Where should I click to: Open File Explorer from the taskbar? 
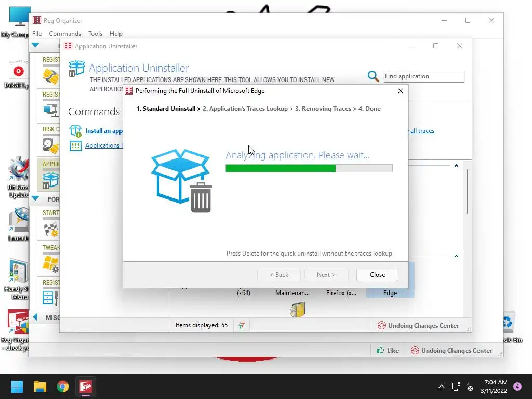click(x=39, y=387)
